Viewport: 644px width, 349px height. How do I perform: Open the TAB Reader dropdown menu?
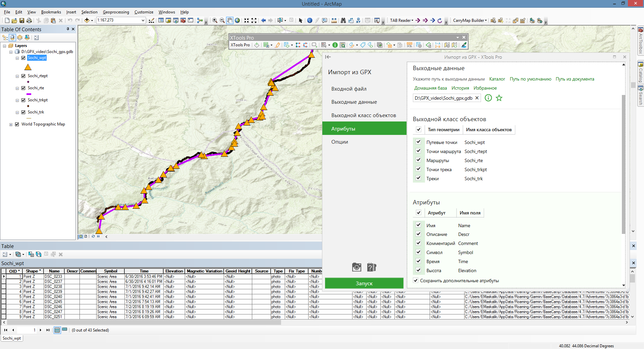click(401, 20)
